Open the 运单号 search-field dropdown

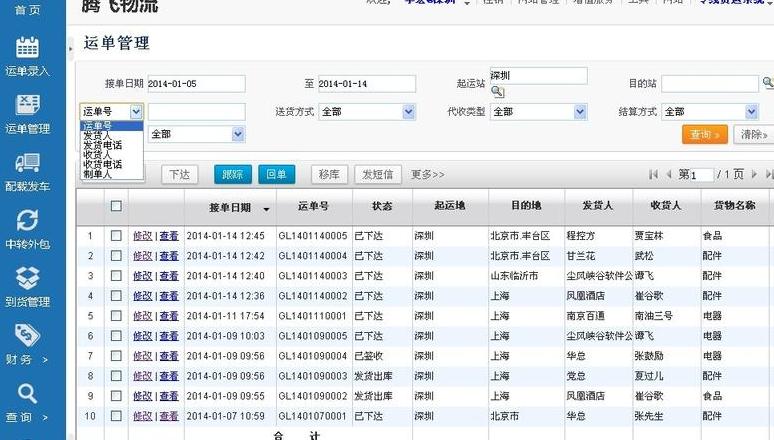(112, 112)
